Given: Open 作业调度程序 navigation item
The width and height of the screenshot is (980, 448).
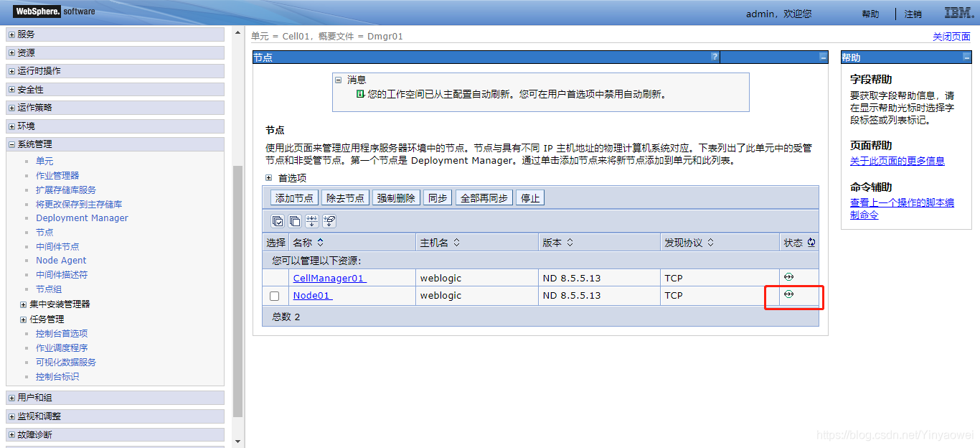Looking at the screenshot, I should coord(62,347).
